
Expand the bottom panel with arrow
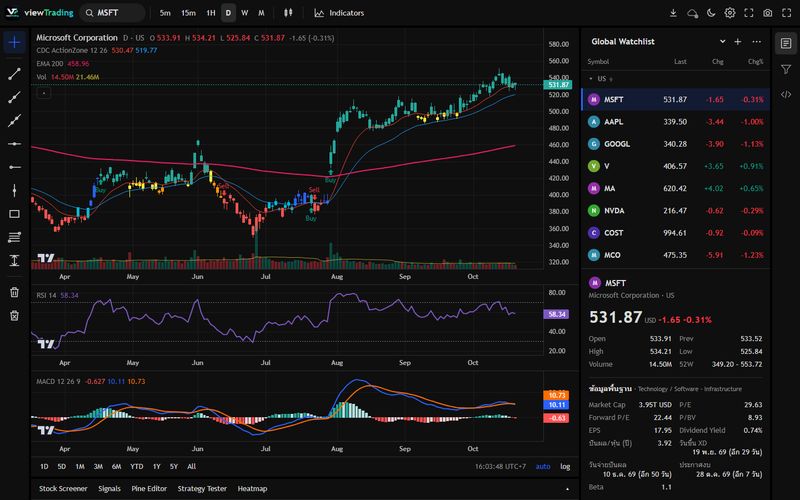567,489
